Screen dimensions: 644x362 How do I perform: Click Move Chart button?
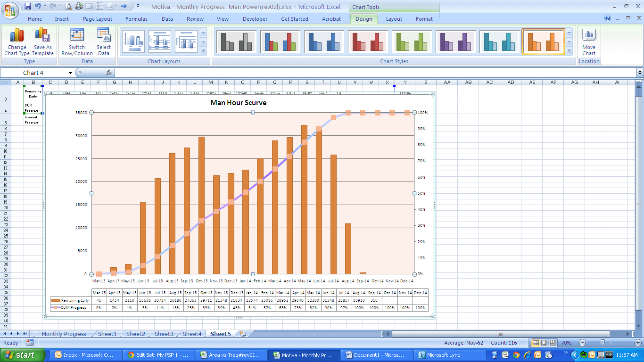pyautogui.click(x=588, y=41)
